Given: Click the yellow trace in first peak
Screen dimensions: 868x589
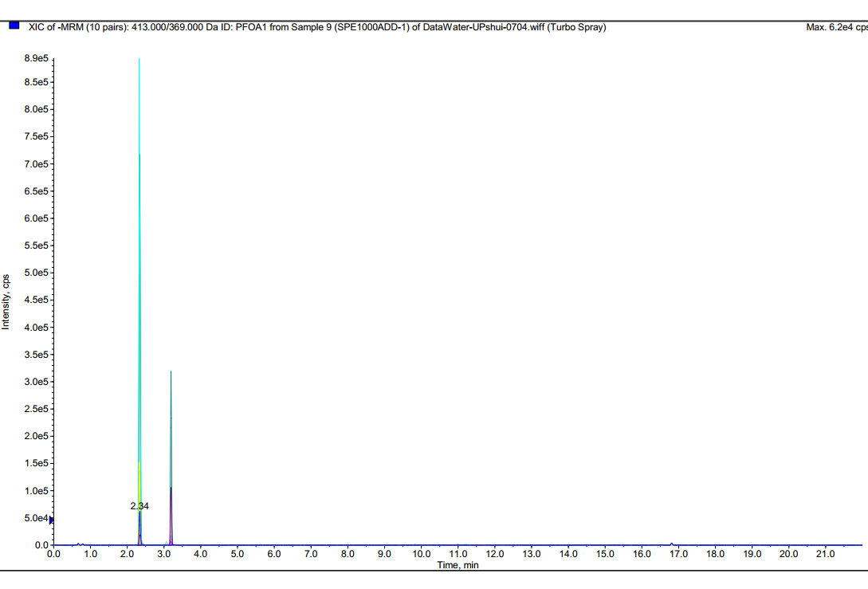Looking at the screenshot, I should (x=139, y=478).
